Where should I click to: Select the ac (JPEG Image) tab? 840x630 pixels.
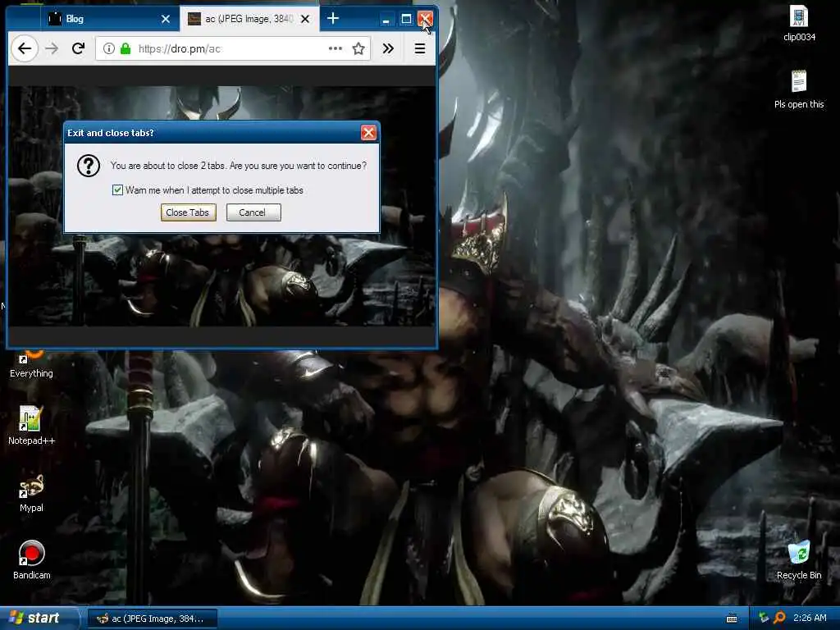pyautogui.click(x=249, y=19)
